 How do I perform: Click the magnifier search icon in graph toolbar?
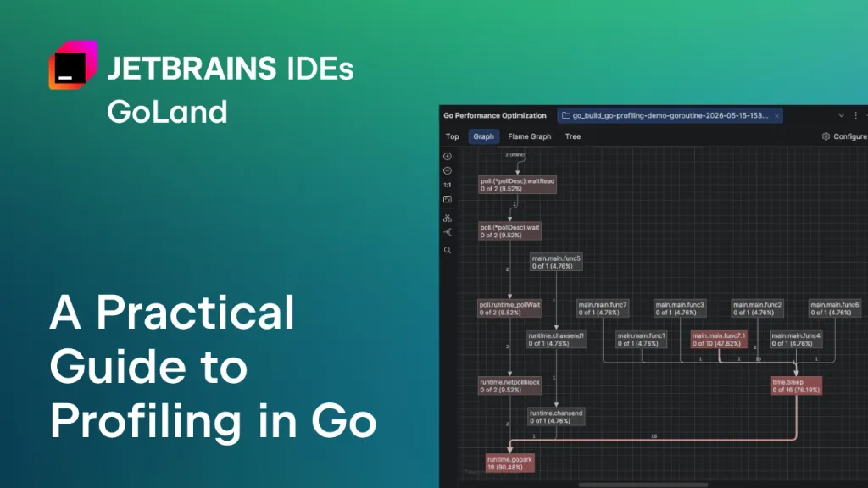pyautogui.click(x=448, y=250)
